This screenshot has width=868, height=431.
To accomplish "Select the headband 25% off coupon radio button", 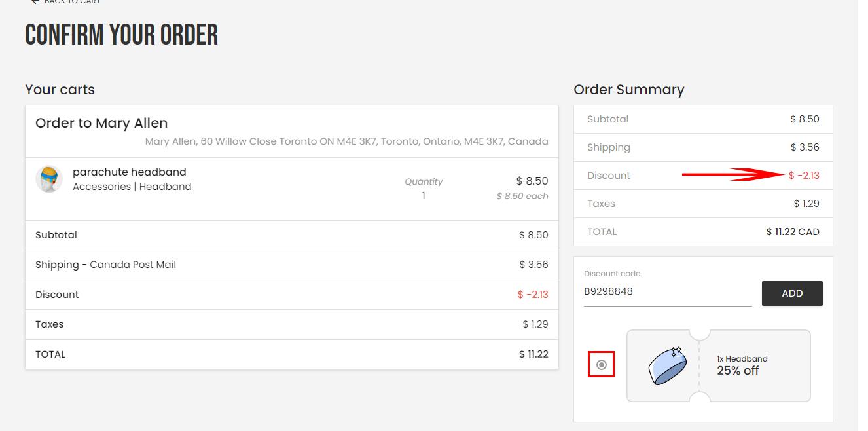I will [x=602, y=365].
